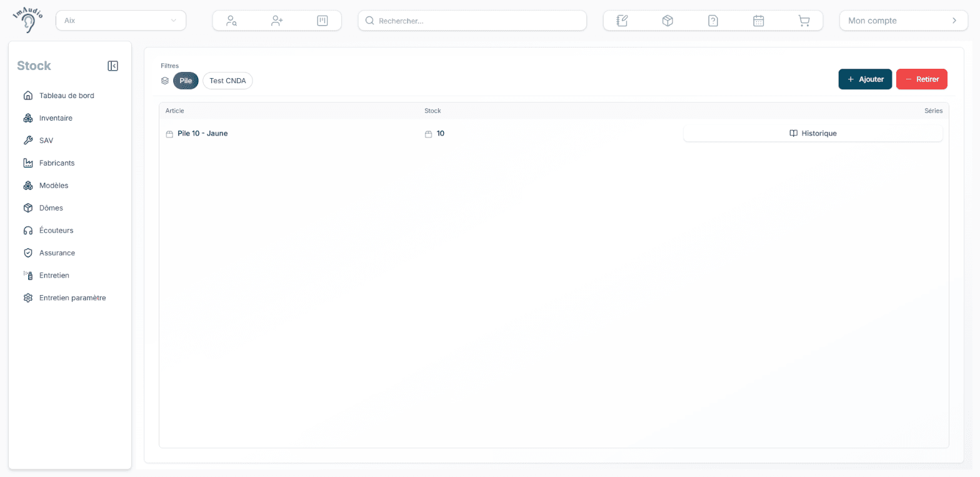The height and width of the screenshot is (477, 980).
Task: Click the Rechercher search field
Action: [x=472, y=21]
